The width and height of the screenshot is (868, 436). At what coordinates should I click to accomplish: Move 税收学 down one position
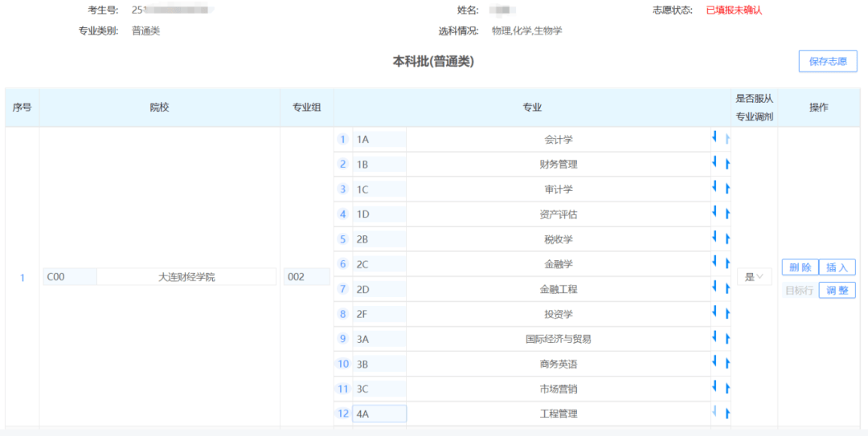click(x=714, y=236)
